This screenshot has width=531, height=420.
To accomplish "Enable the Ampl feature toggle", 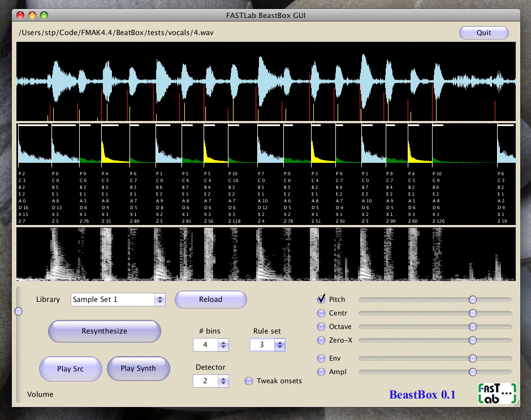I will 321,371.
